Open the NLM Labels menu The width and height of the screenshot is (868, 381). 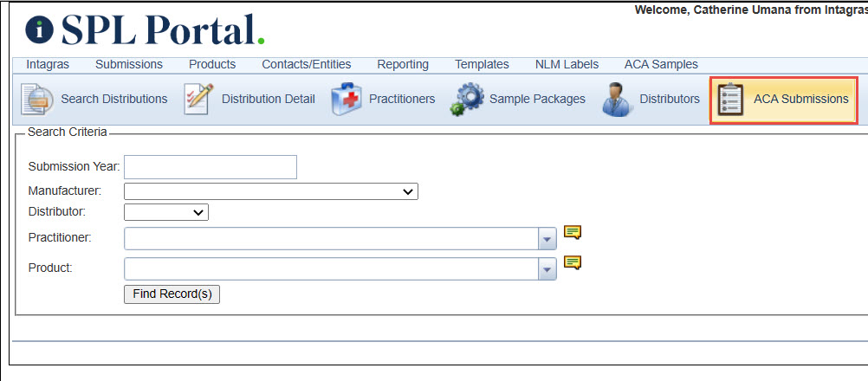(567, 64)
